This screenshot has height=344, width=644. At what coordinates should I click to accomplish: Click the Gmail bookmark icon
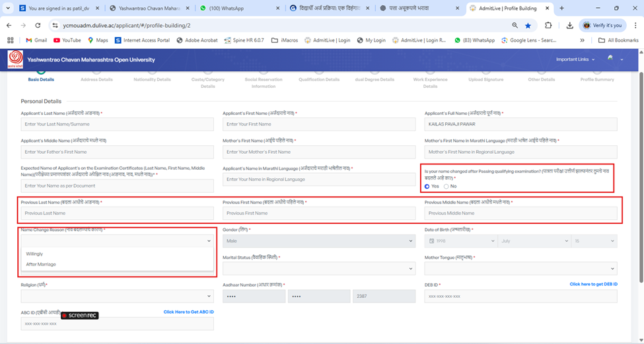(27, 40)
